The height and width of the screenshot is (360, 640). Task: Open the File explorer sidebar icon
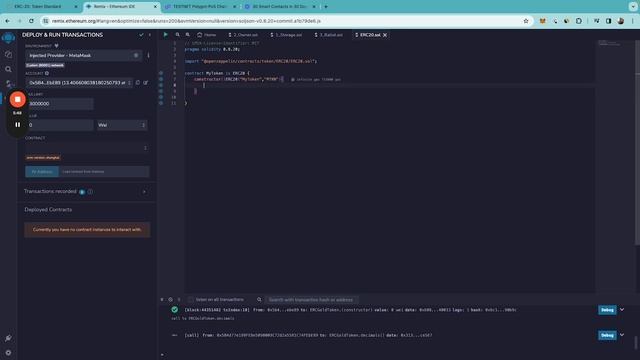pos(8,54)
